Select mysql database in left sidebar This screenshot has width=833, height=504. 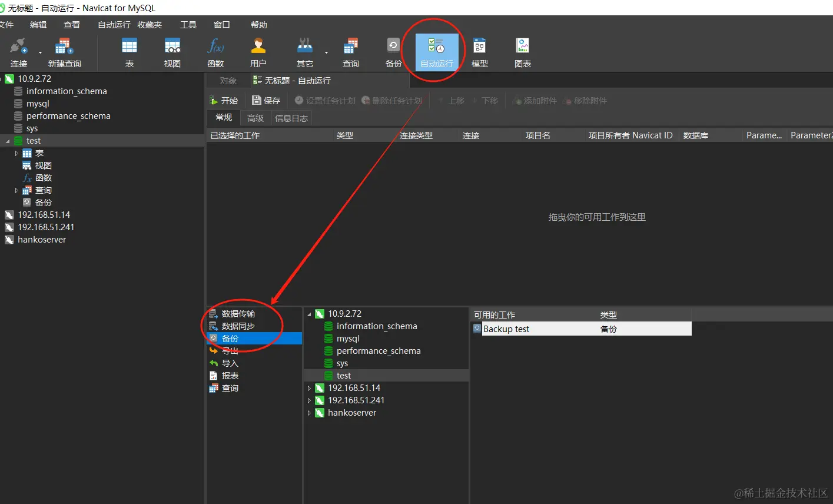[38, 104]
